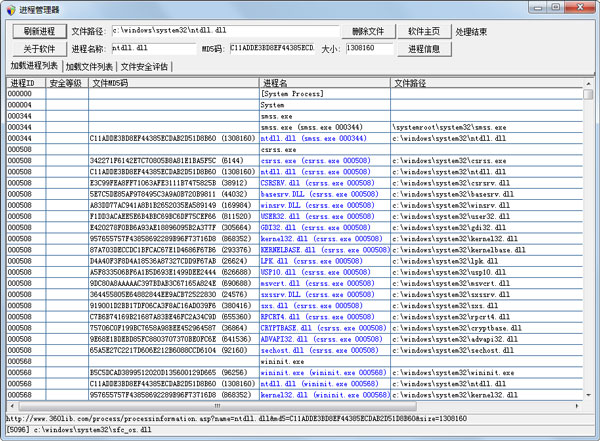The image size is (600, 441).
Task: Click the [5096] sfc_os.dll status line
Action: [78, 430]
